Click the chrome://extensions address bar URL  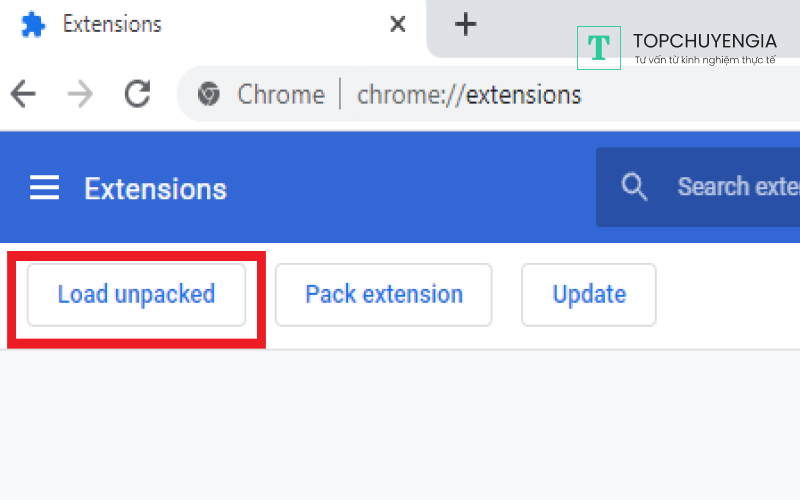tap(469, 95)
